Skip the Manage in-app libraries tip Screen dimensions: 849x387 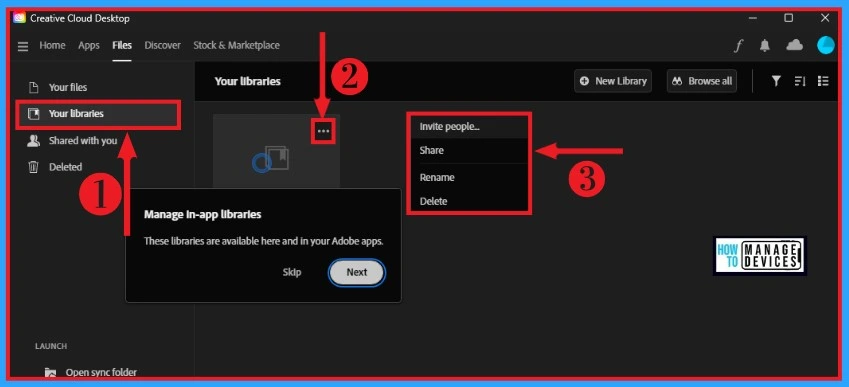point(292,272)
